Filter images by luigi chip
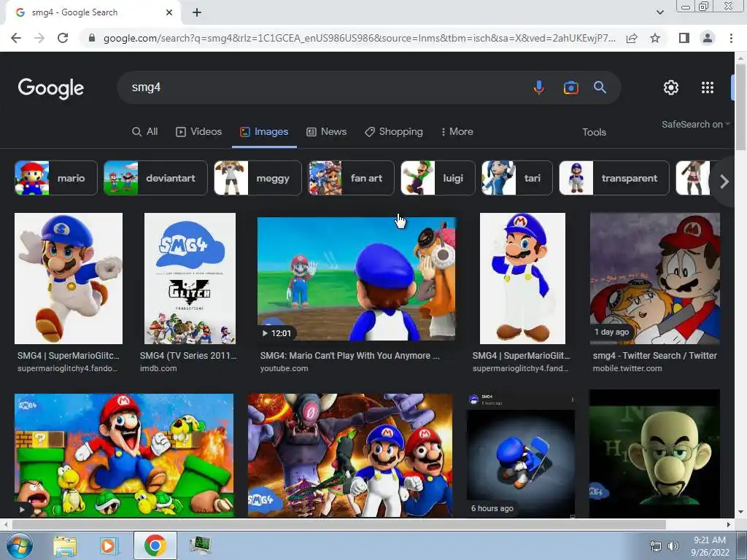747x560 pixels. pyautogui.click(x=438, y=178)
